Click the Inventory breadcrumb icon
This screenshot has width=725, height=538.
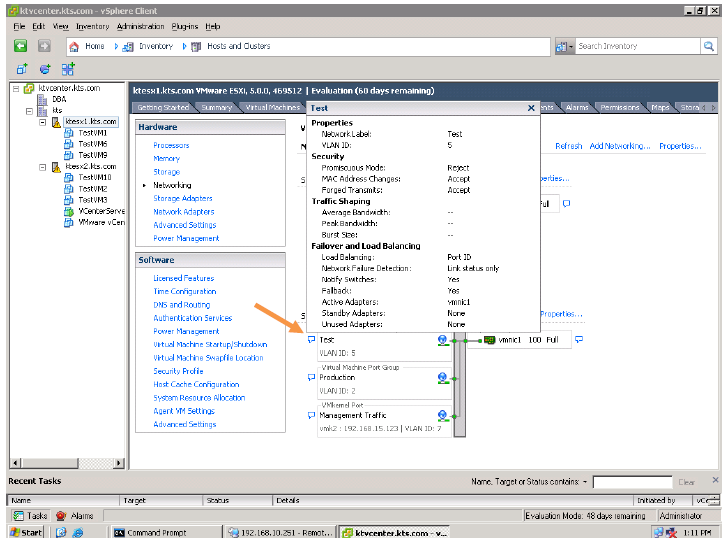click(128, 47)
